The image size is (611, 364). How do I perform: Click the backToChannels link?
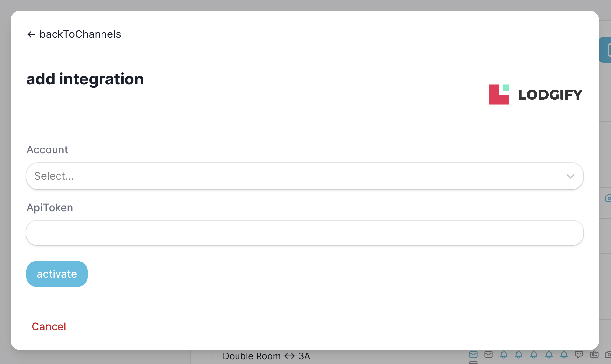[x=80, y=34]
